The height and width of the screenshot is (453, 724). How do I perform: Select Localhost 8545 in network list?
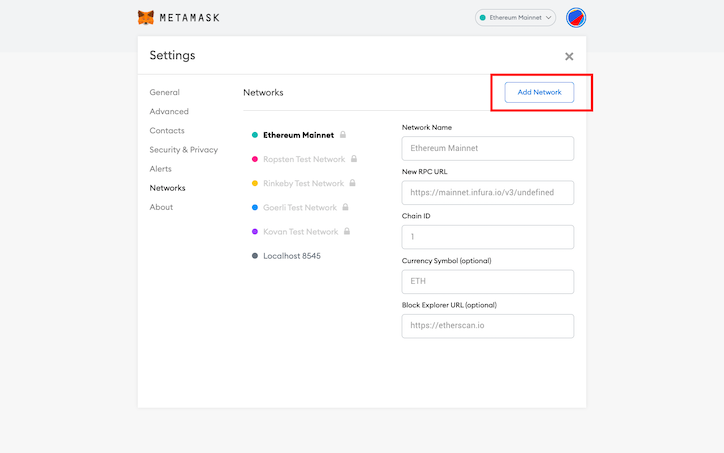pyautogui.click(x=292, y=256)
